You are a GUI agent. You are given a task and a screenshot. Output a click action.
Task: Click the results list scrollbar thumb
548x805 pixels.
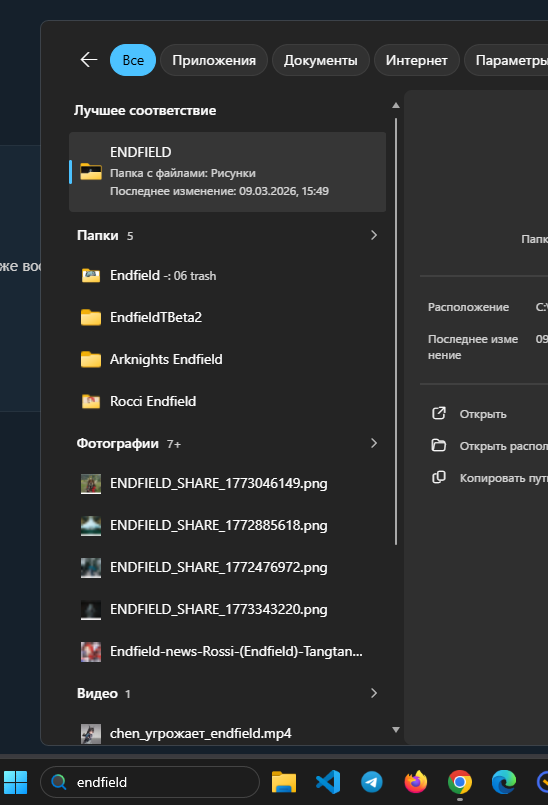coord(396,332)
